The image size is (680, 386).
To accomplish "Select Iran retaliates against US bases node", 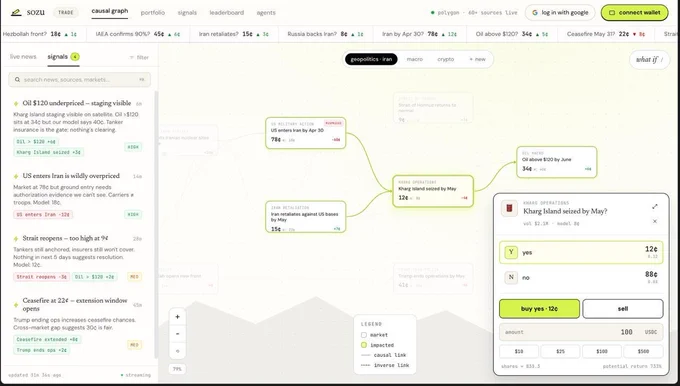I will (306, 217).
